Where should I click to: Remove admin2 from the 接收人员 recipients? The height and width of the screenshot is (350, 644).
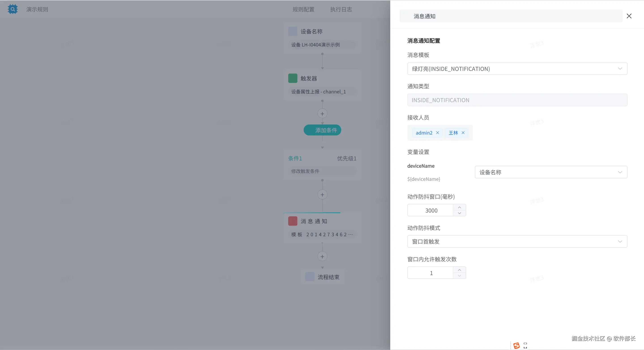click(x=437, y=133)
